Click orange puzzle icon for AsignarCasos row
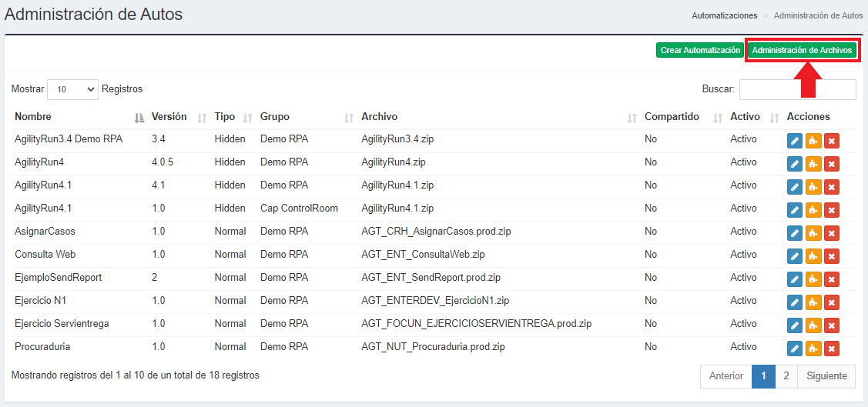 [x=813, y=233]
